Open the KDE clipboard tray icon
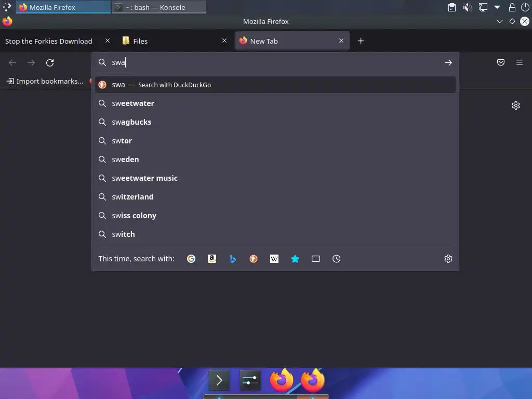The image size is (532, 399). point(452,7)
